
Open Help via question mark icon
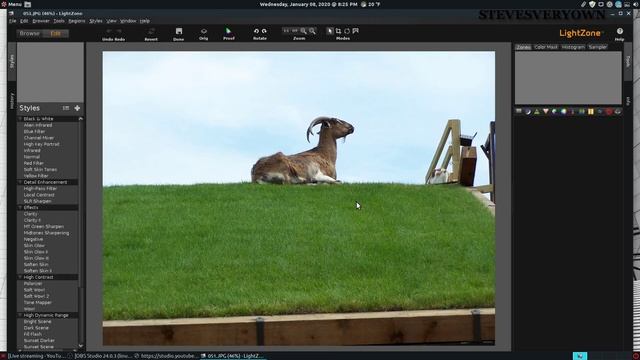[620, 31]
